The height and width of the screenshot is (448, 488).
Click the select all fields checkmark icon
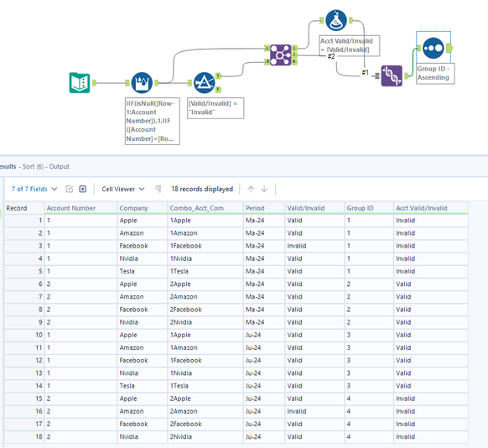(70, 189)
